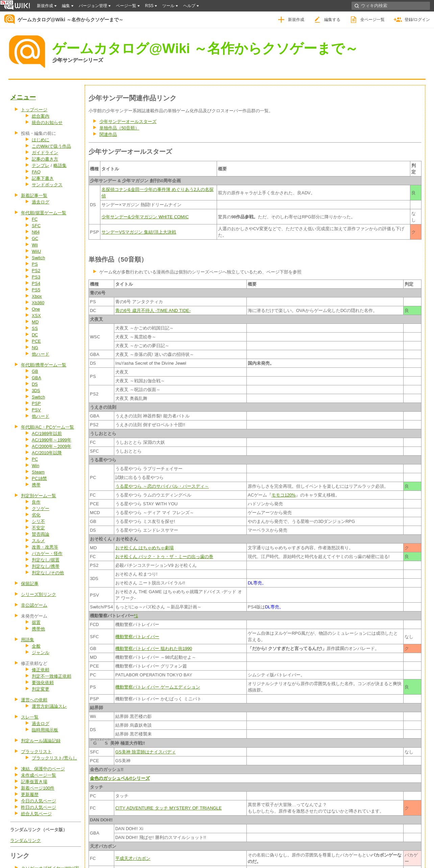Screen dimensions: 434x868
Task: Select SFC in the console list
Action: [x=36, y=226]
